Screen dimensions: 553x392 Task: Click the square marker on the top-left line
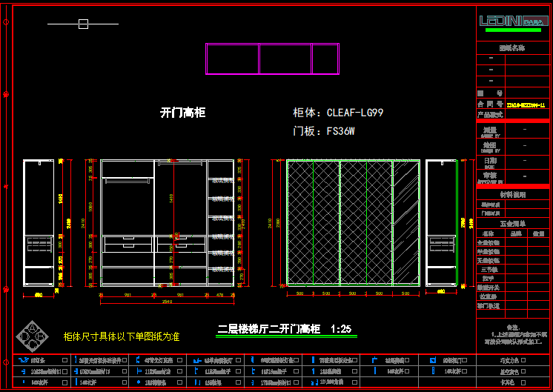coord(83,24)
